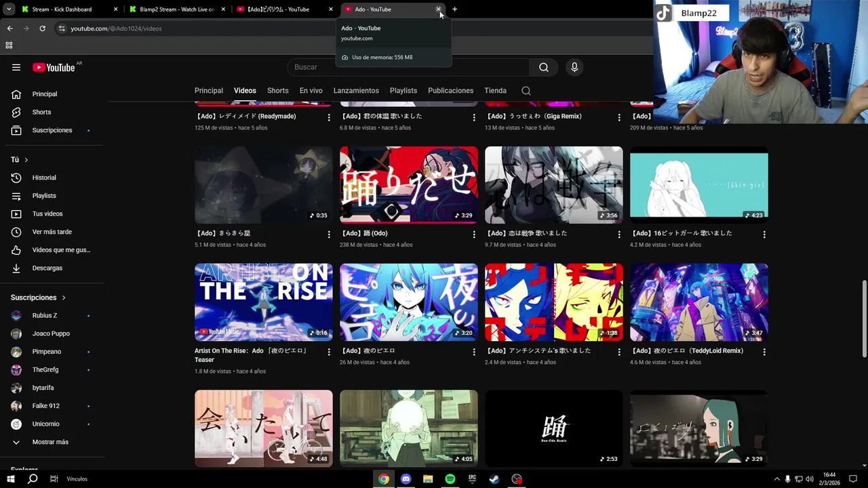
Task: Open Discord from taskbar
Action: (406, 479)
